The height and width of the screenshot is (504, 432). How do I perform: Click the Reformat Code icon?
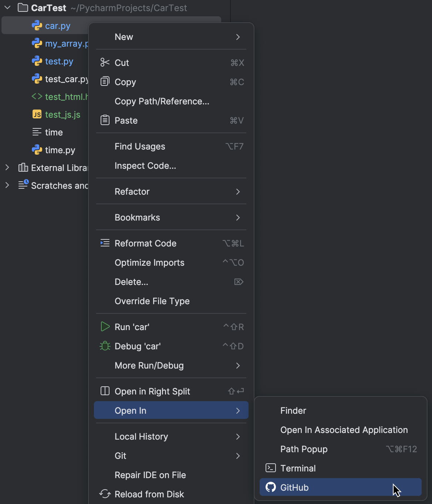point(105,243)
